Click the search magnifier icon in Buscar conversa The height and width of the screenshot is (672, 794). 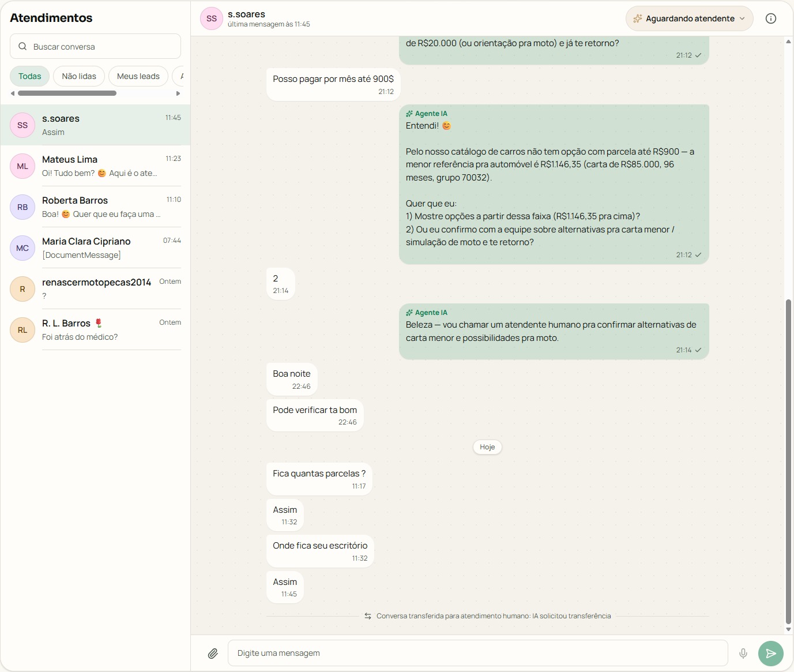(22, 46)
